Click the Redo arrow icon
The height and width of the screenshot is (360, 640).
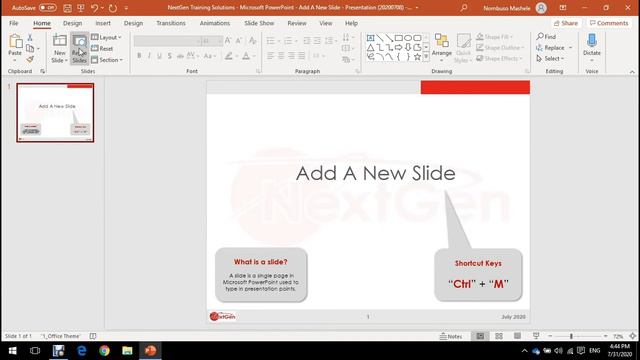tap(113, 8)
